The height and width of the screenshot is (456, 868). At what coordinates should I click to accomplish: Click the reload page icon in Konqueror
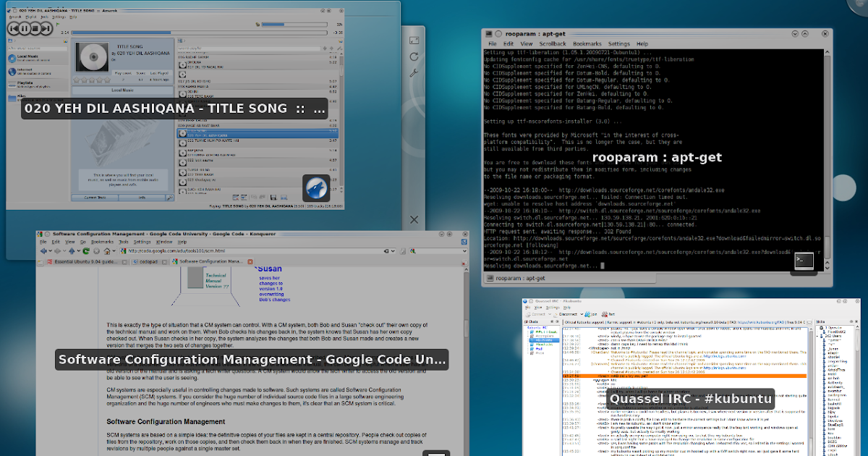tap(86, 251)
